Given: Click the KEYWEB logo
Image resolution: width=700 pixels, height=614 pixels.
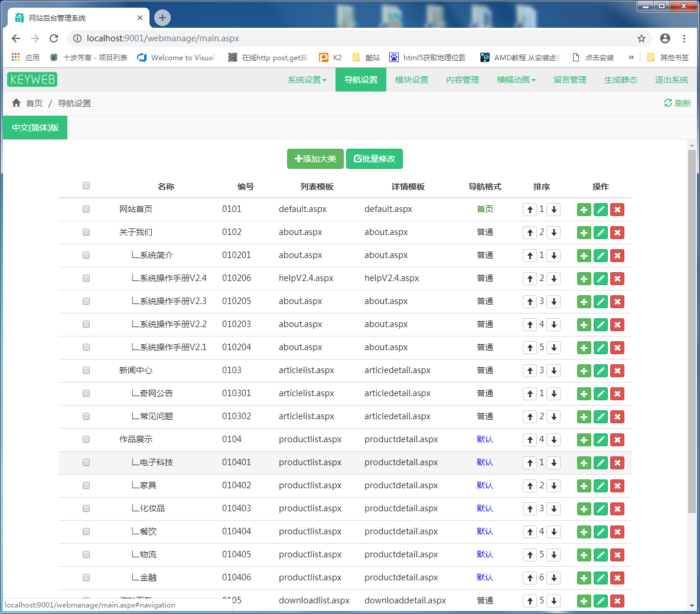Looking at the screenshot, I should (x=32, y=80).
